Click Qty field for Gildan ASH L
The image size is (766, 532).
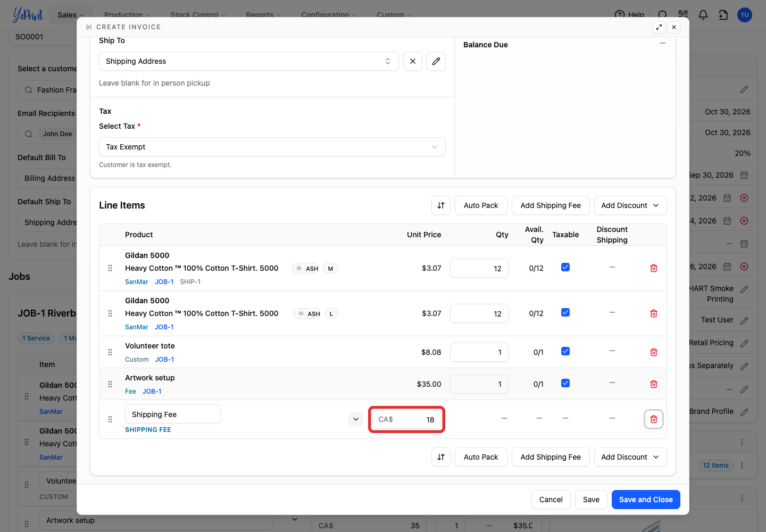[x=479, y=313]
